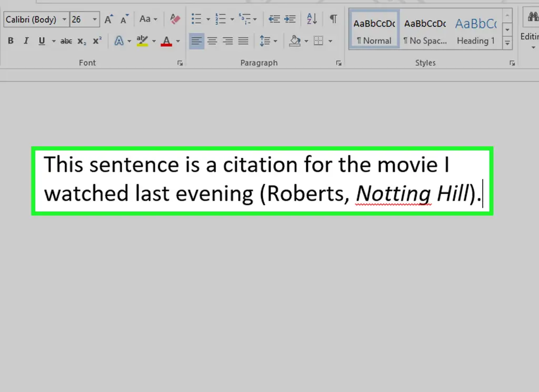Screen dimensions: 539x392
Task: Expand the line spacing options dropdown
Action: (x=275, y=41)
